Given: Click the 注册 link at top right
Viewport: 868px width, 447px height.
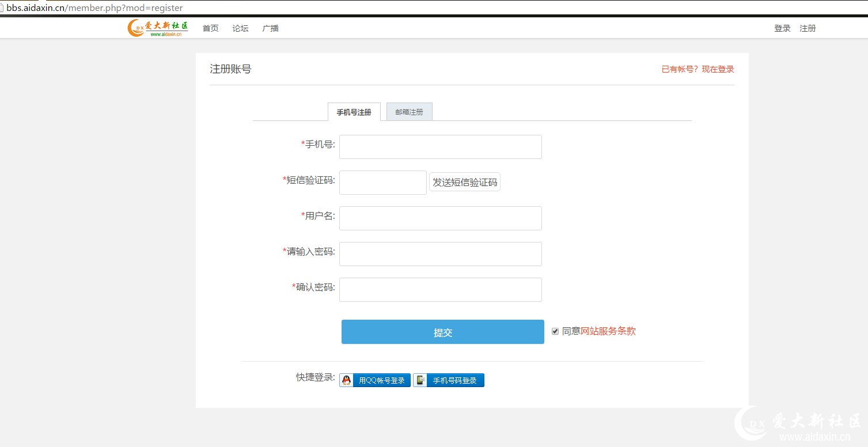Looking at the screenshot, I should [808, 28].
